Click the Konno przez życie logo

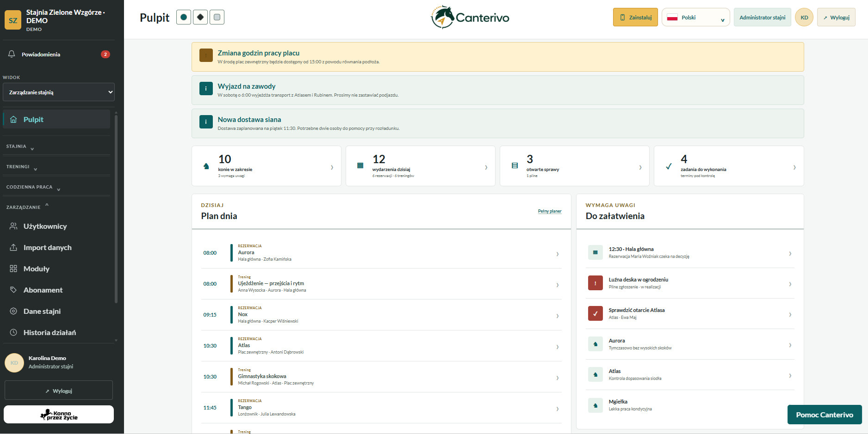point(59,415)
